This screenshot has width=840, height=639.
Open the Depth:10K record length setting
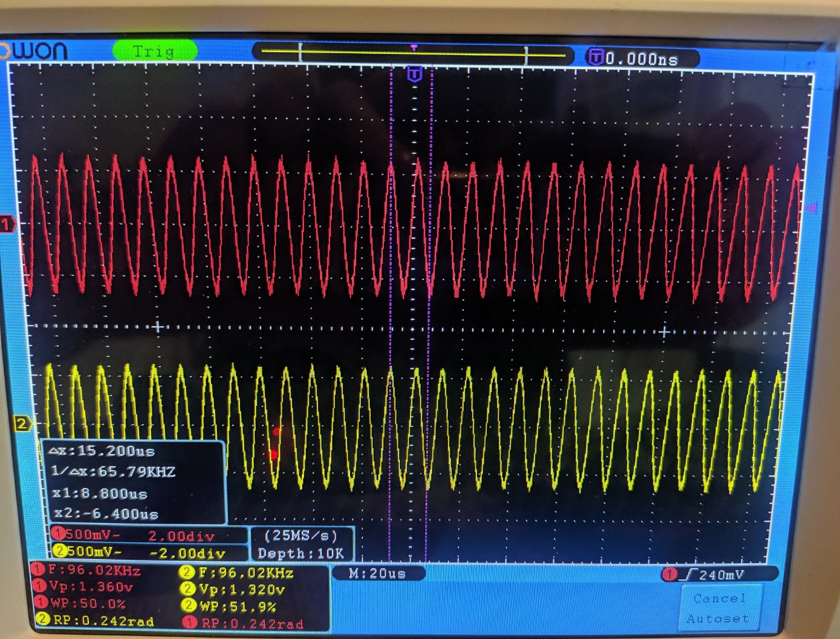300,553
